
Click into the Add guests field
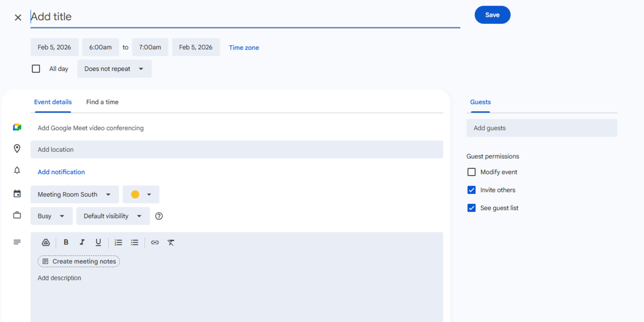tap(542, 128)
